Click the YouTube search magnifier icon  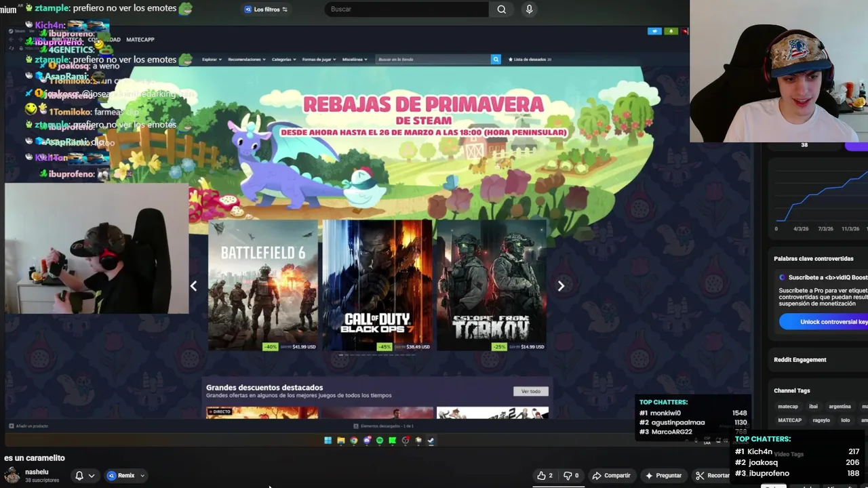point(501,9)
